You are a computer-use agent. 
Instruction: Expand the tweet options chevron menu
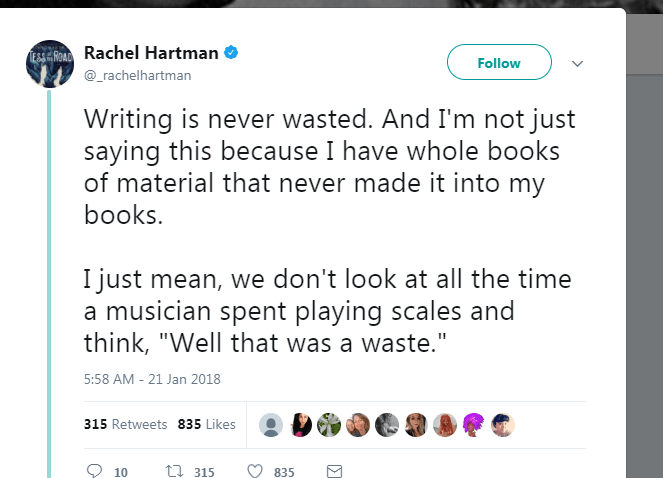coord(576,63)
